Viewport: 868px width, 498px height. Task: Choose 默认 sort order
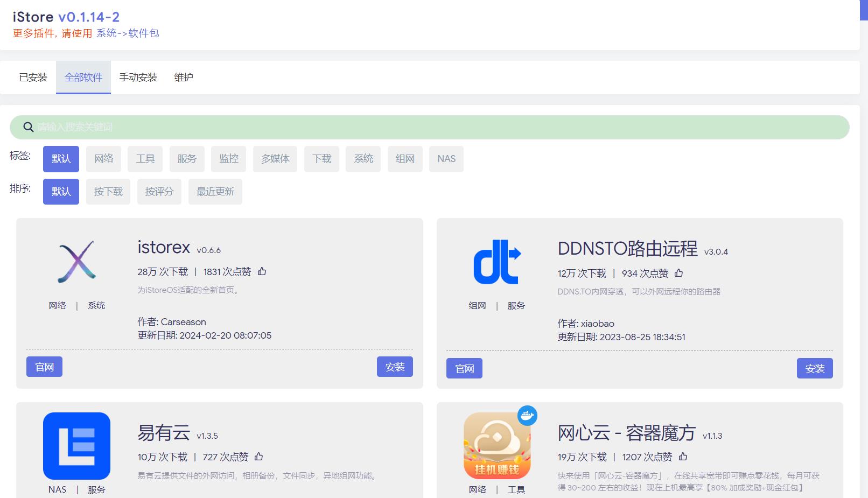pos(61,192)
